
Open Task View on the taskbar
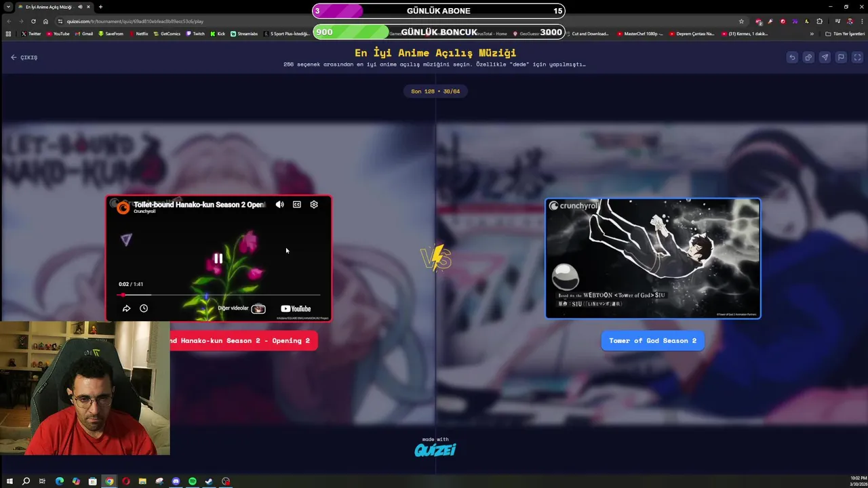42,481
